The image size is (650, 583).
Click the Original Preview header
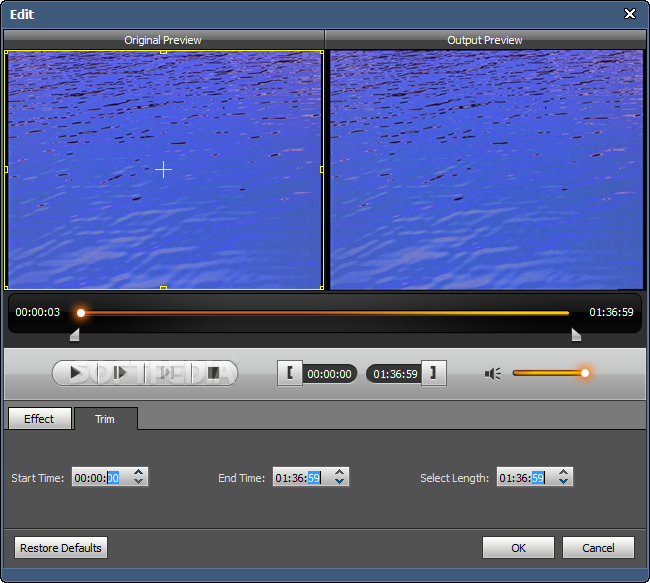click(163, 40)
